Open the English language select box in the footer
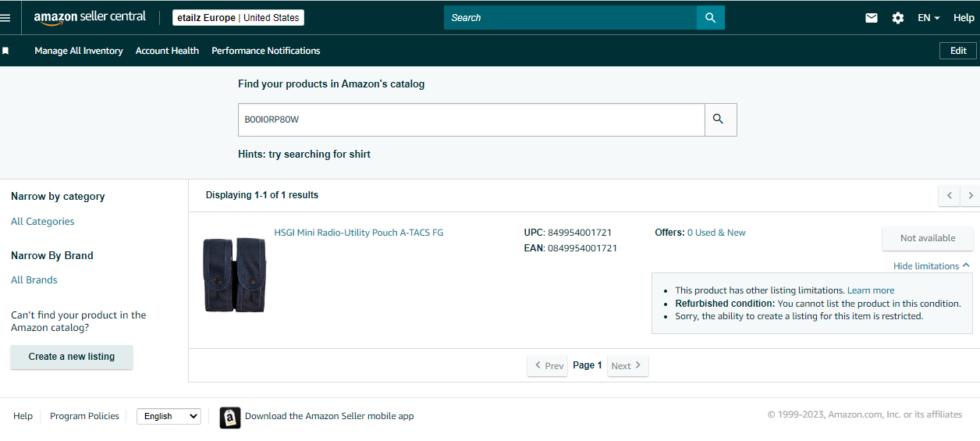 click(x=169, y=416)
